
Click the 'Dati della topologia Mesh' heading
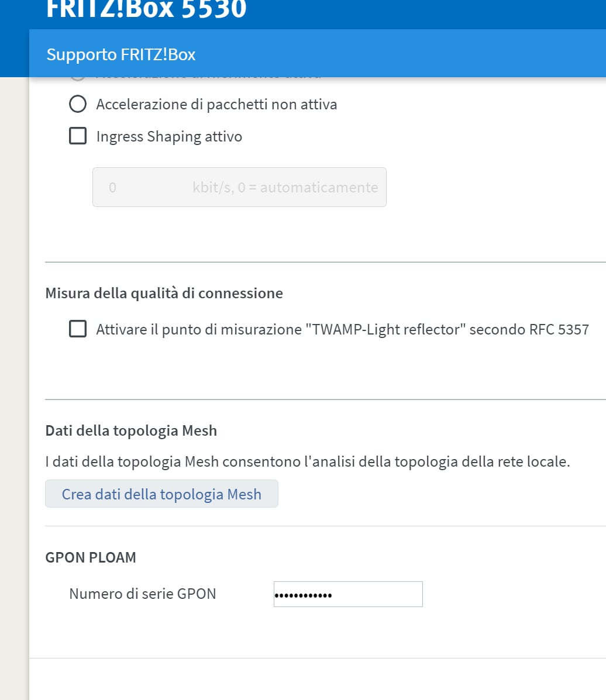click(x=131, y=431)
